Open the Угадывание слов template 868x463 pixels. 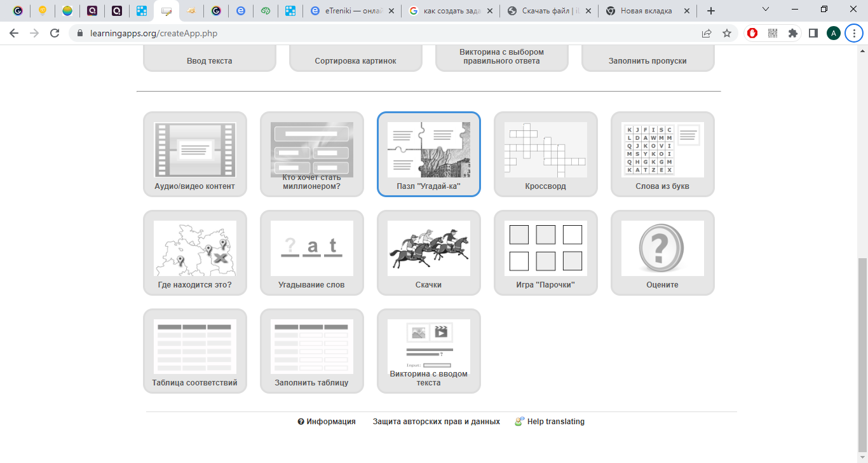311,252
